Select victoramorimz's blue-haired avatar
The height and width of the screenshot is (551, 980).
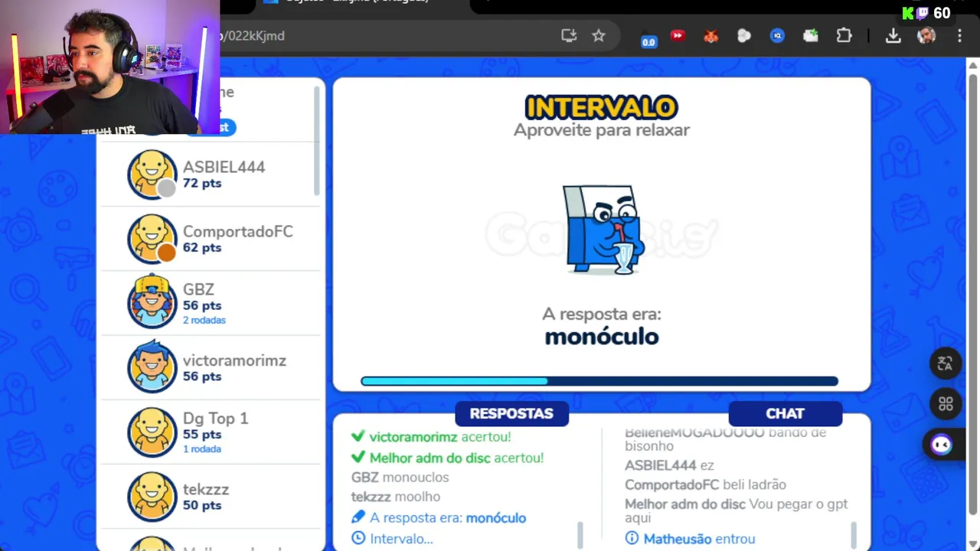(152, 367)
